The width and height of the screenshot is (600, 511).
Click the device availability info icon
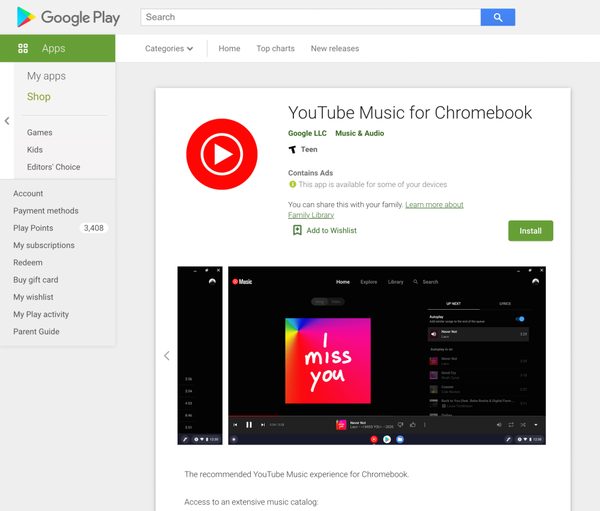(x=293, y=184)
